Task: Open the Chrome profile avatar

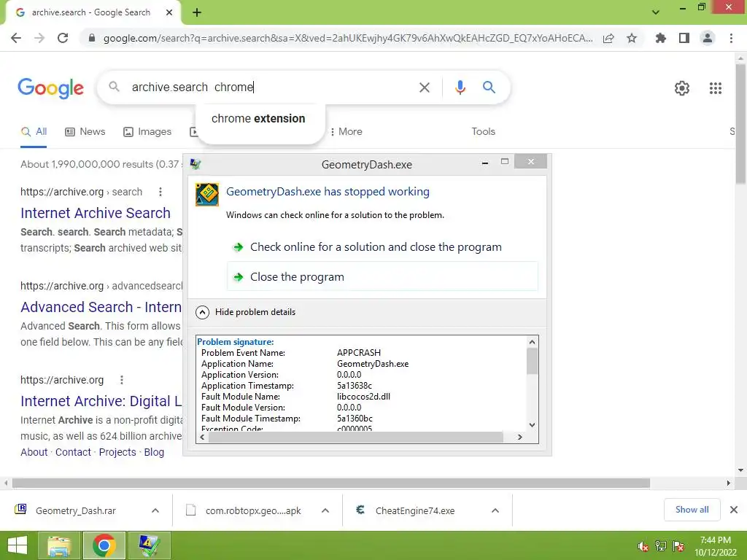Action: (708, 38)
